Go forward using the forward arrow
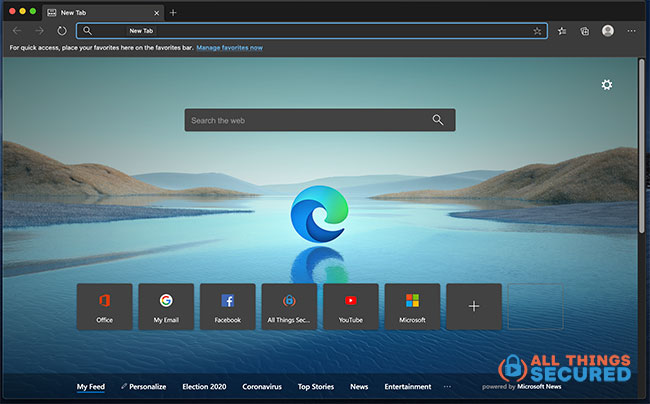 pyautogui.click(x=39, y=31)
